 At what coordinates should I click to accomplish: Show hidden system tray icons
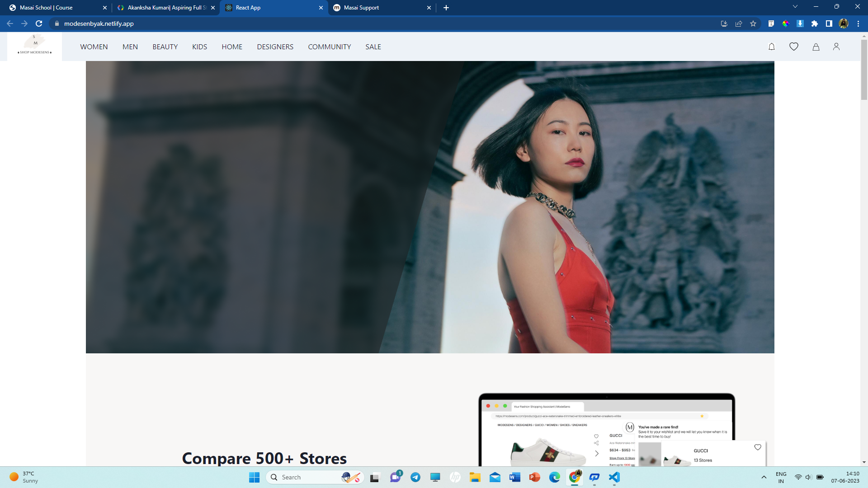pos(764,477)
